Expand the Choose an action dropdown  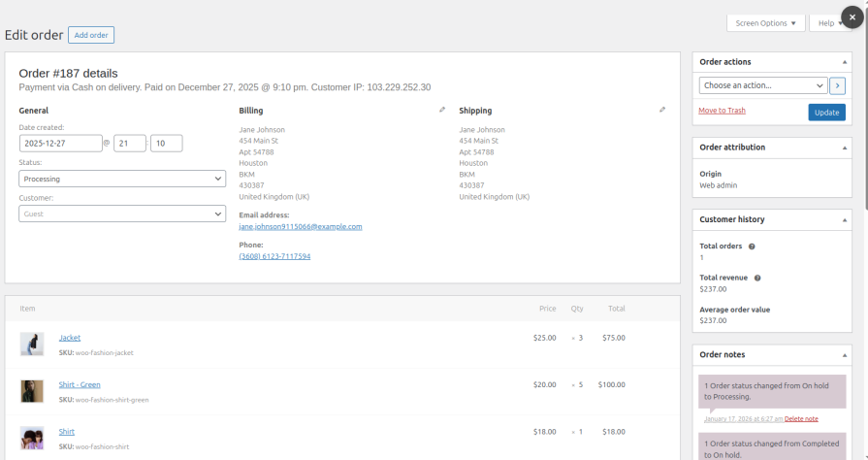coord(762,85)
